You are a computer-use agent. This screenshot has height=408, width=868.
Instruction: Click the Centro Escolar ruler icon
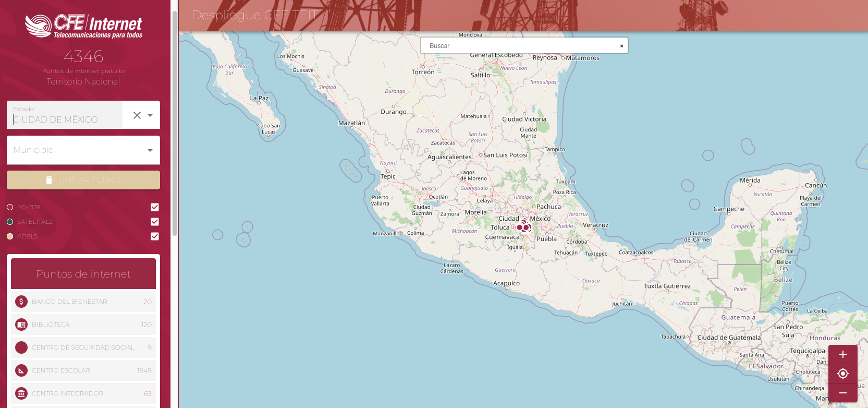coord(21,370)
